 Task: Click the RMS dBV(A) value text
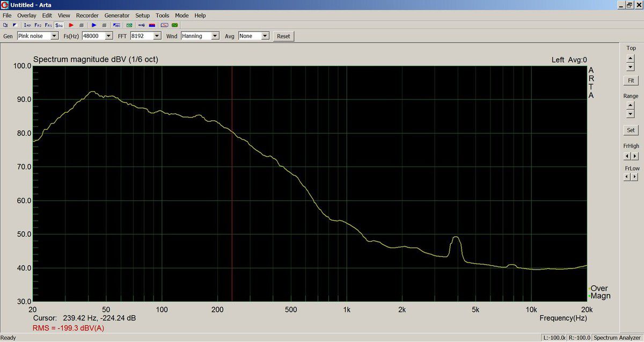point(68,328)
